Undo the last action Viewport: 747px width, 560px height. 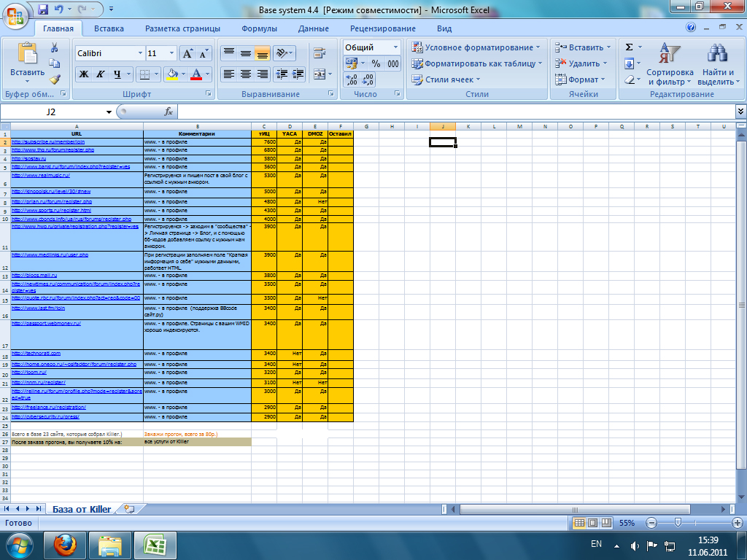pos(58,9)
